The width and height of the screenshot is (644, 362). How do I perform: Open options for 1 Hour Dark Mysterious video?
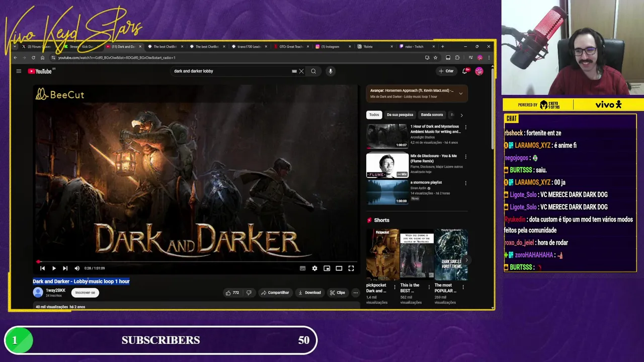click(x=465, y=127)
